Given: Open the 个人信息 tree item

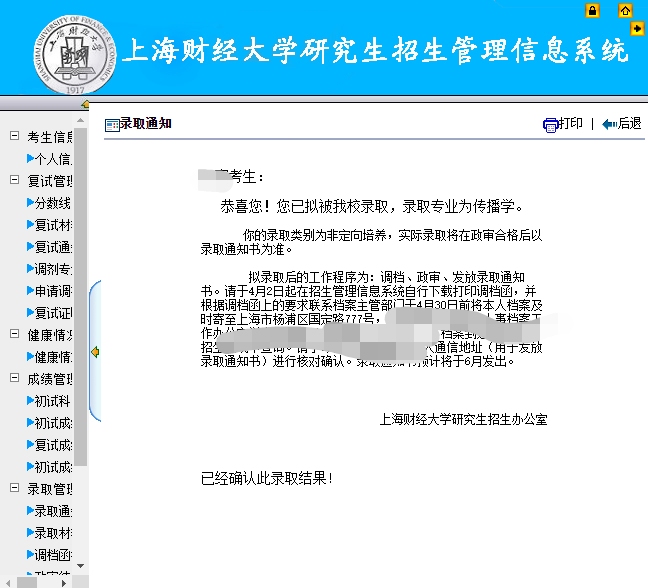Looking at the screenshot, I should click(x=52, y=159).
